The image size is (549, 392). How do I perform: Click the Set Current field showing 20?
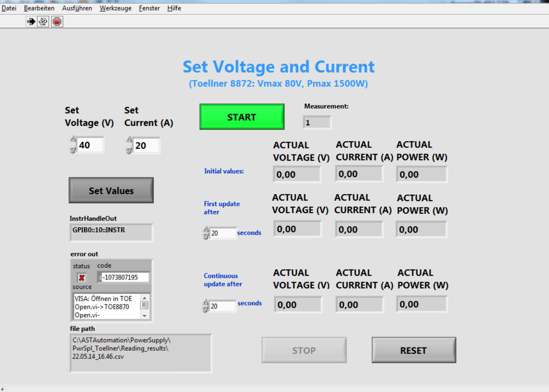(x=146, y=146)
